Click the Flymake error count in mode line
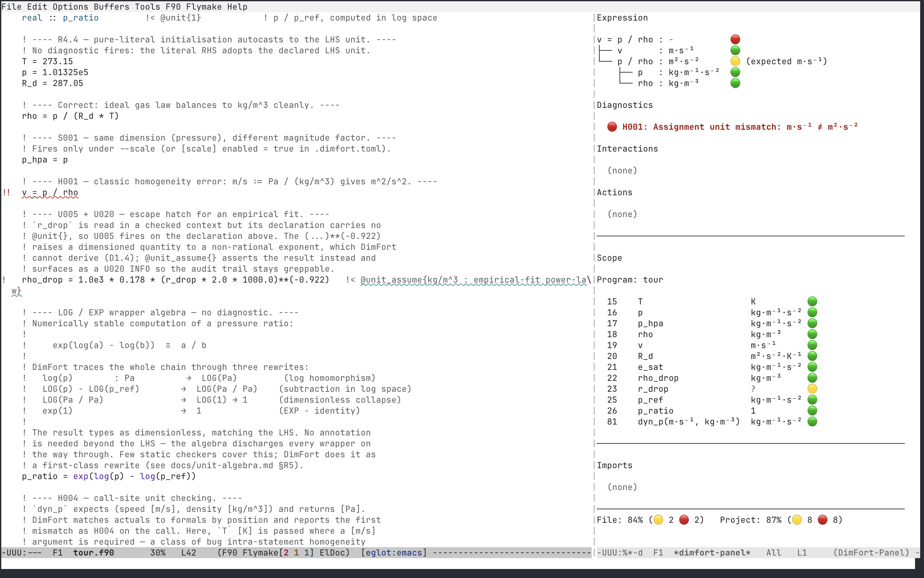Image resolution: width=924 pixels, height=578 pixels. (287, 553)
